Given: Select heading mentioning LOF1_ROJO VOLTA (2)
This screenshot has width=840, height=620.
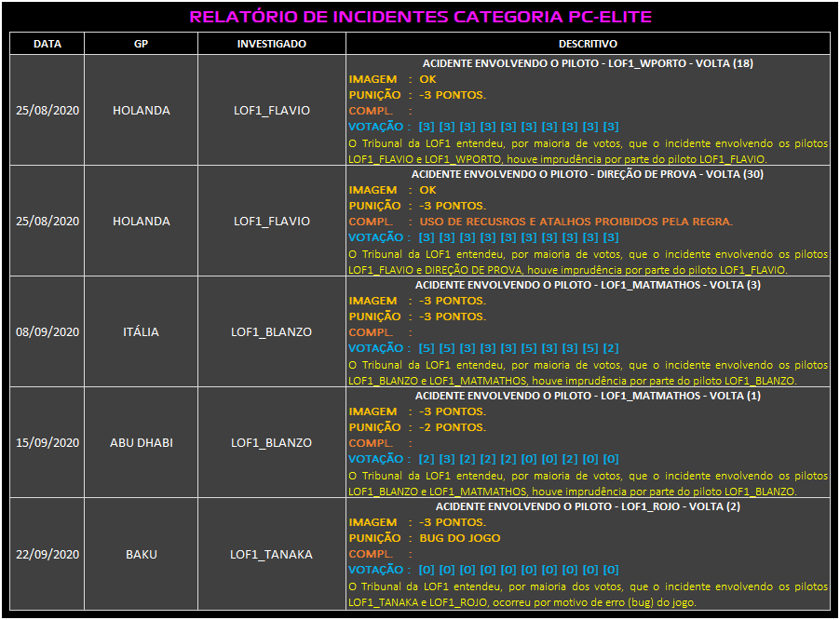Looking at the screenshot, I should (x=588, y=506).
